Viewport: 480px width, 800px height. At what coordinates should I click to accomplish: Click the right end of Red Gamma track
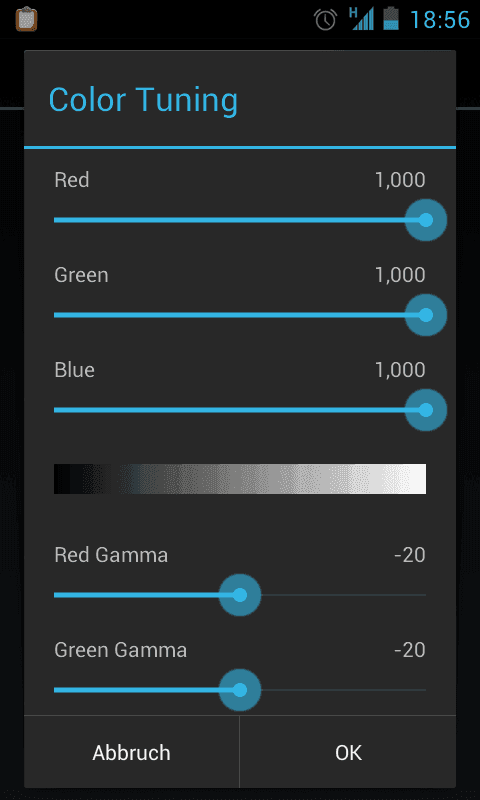click(423, 595)
